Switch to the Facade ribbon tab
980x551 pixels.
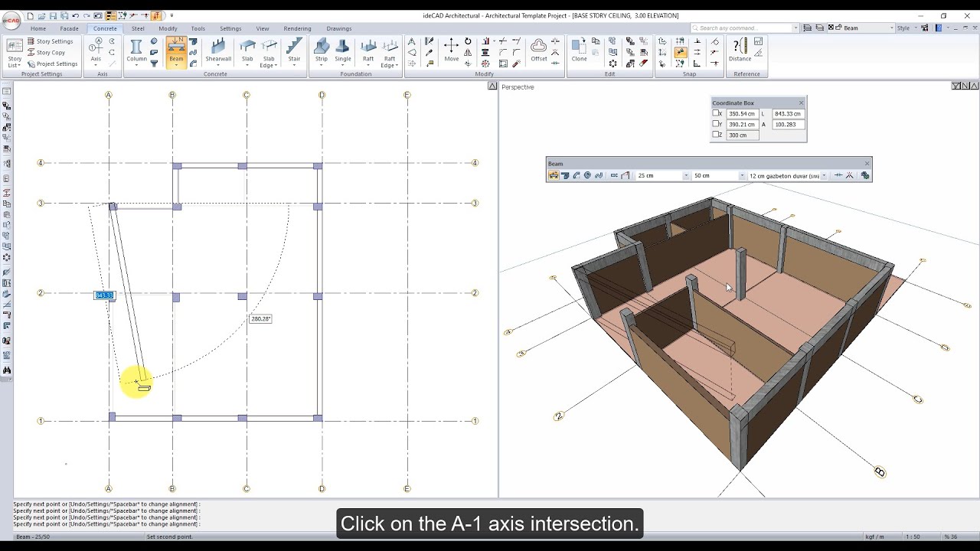coord(70,28)
